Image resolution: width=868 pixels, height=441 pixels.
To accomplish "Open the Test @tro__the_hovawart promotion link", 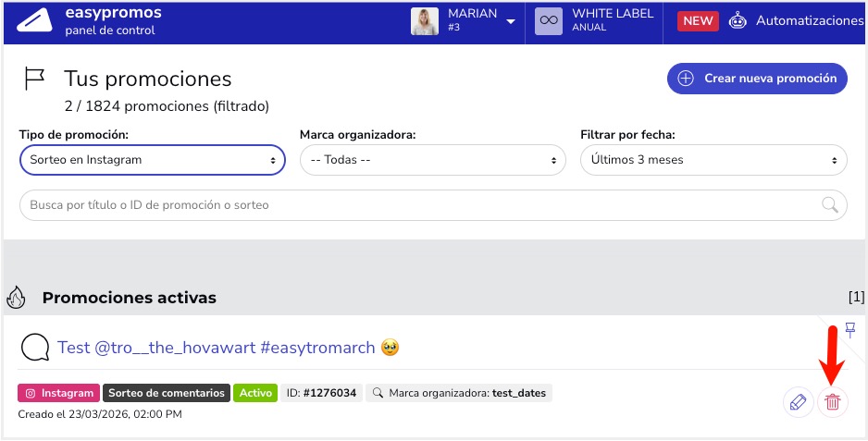I will pyautogui.click(x=217, y=348).
